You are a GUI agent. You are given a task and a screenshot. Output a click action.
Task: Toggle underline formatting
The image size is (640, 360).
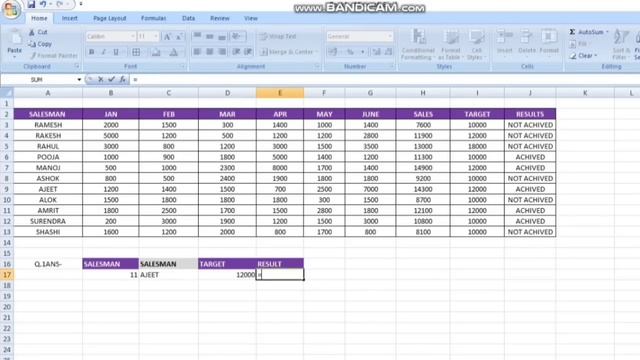[x=116, y=52]
